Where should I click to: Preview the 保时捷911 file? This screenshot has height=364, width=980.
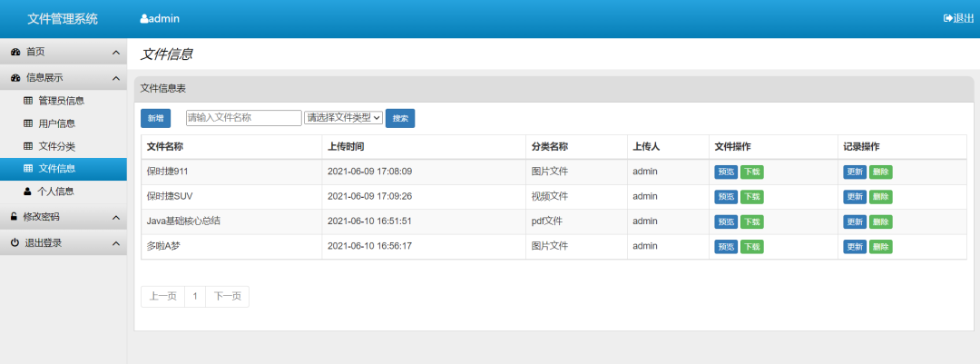(726, 172)
